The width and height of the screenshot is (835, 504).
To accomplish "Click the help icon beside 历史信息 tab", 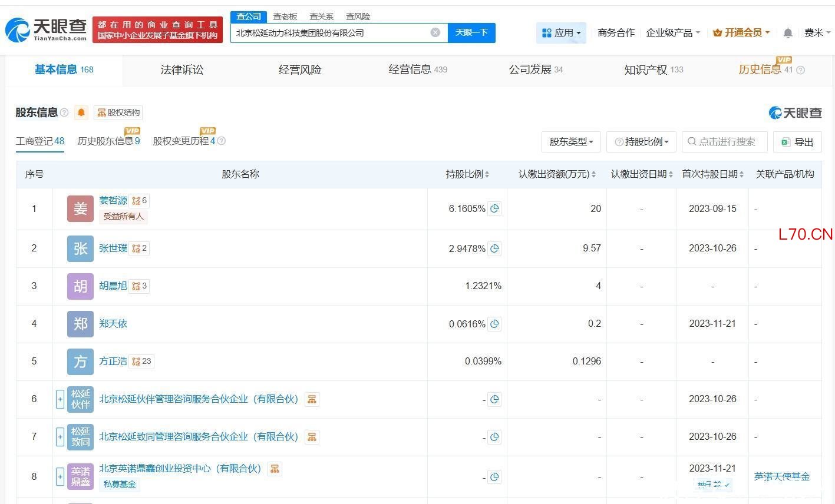I will (x=800, y=70).
